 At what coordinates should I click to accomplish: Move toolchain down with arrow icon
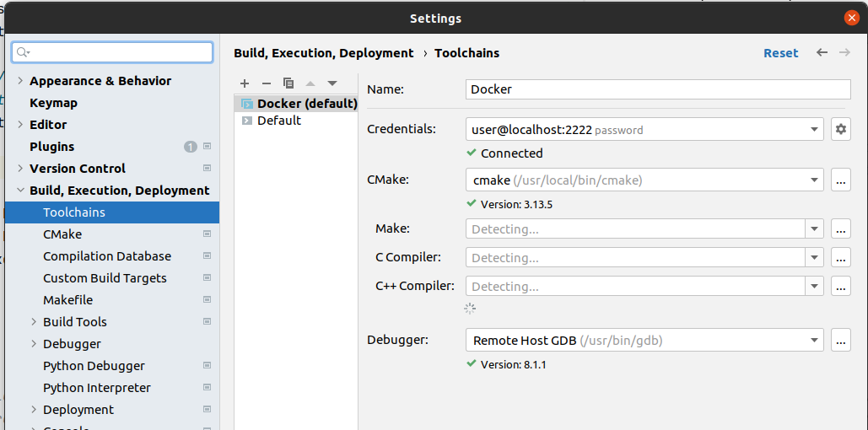(332, 83)
